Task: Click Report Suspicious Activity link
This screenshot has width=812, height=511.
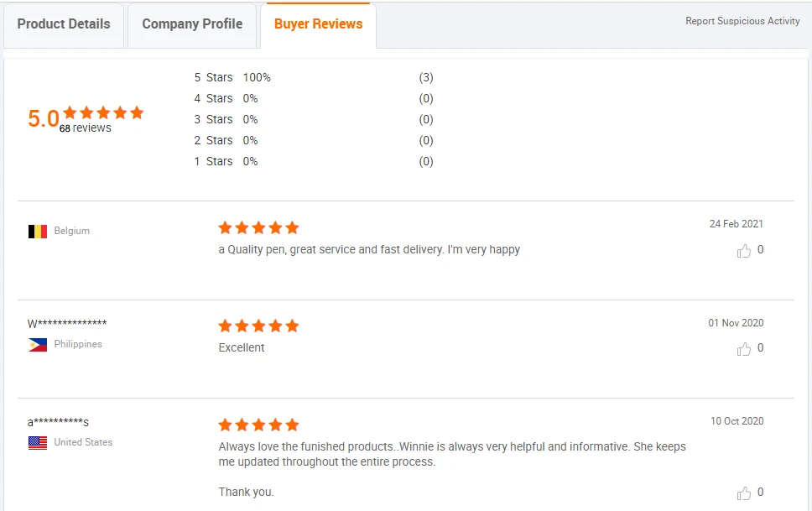Action: click(x=742, y=21)
